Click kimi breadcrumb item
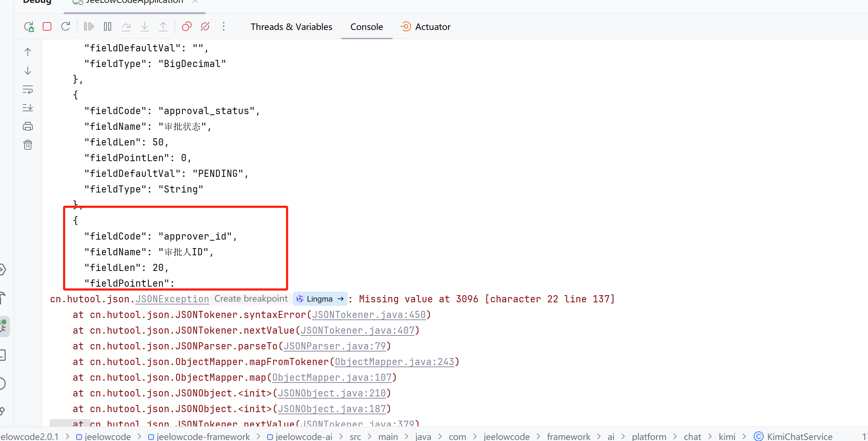The width and height of the screenshot is (868, 441). coord(727,436)
